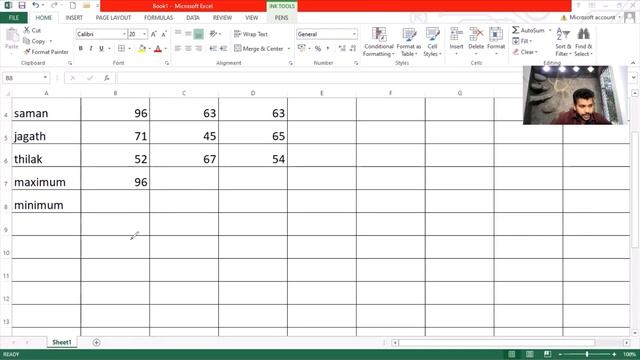Toggle Bold formatting
Viewport: 640px width, 360px height.
pyautogui.click(x=80, y=49)
